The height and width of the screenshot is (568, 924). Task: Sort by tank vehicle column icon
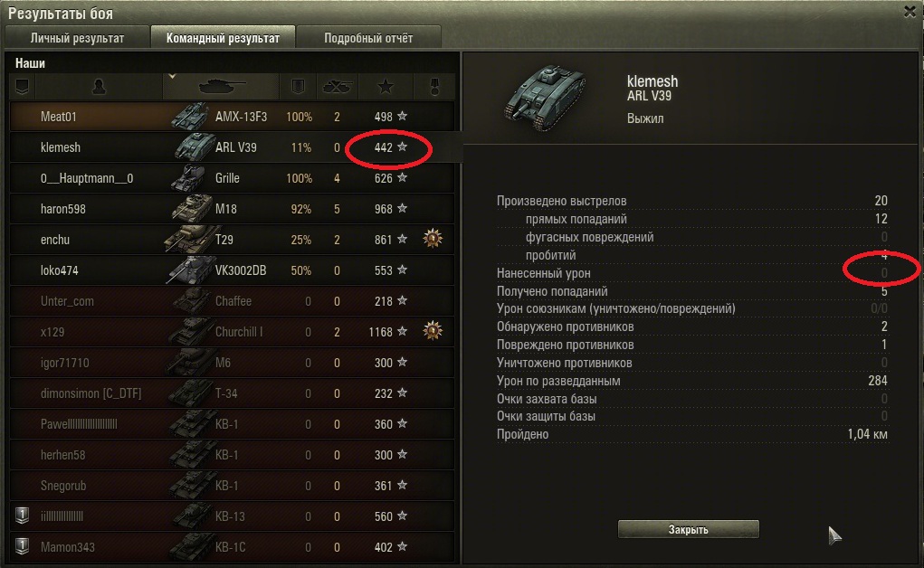click(221, 87)
